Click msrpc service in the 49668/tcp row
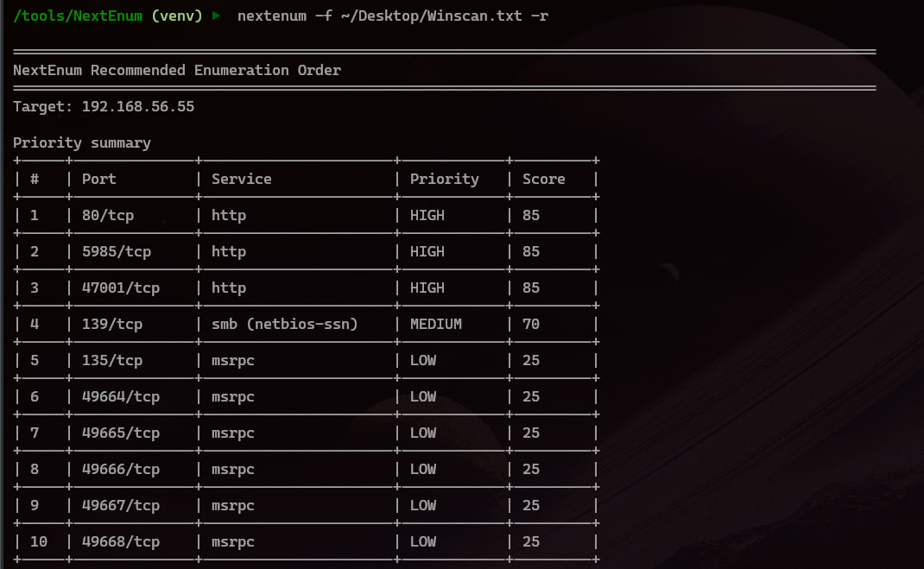 pos(233,542)
